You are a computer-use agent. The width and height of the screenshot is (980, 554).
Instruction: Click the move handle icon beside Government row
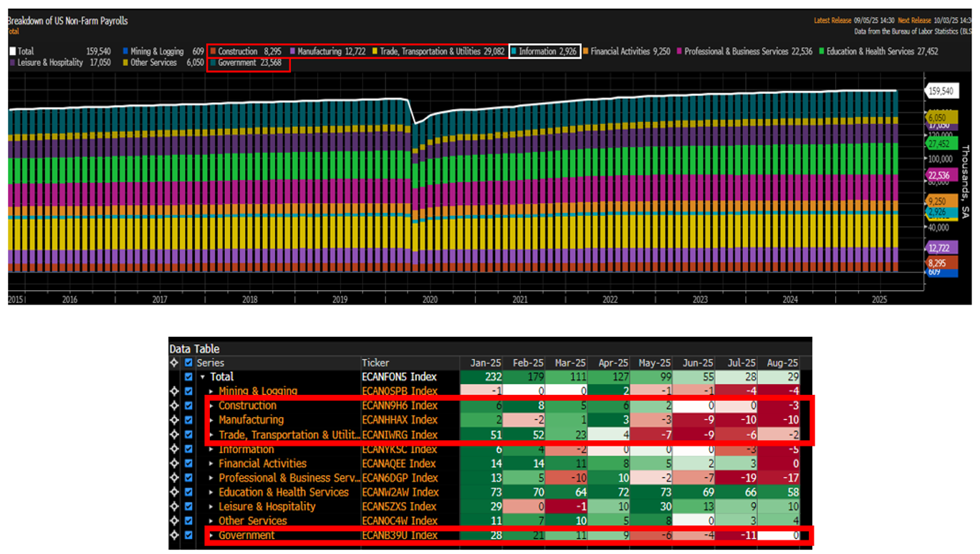point(174,535)
